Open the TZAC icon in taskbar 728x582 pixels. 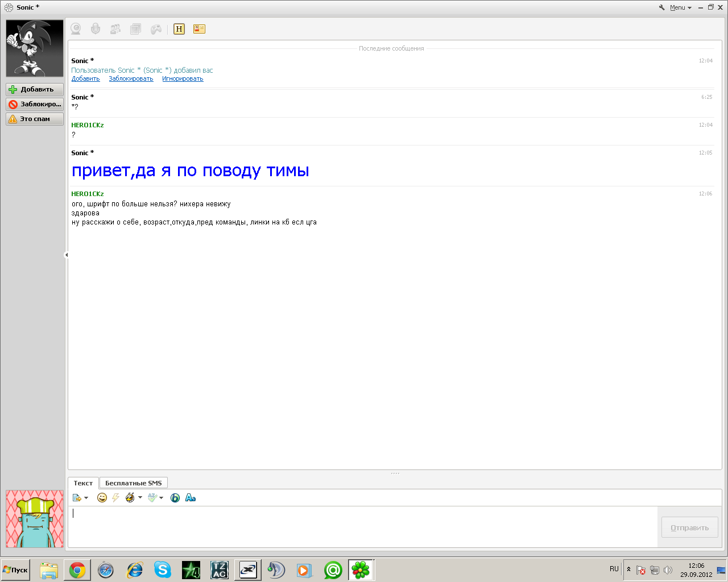click(220, 570)
